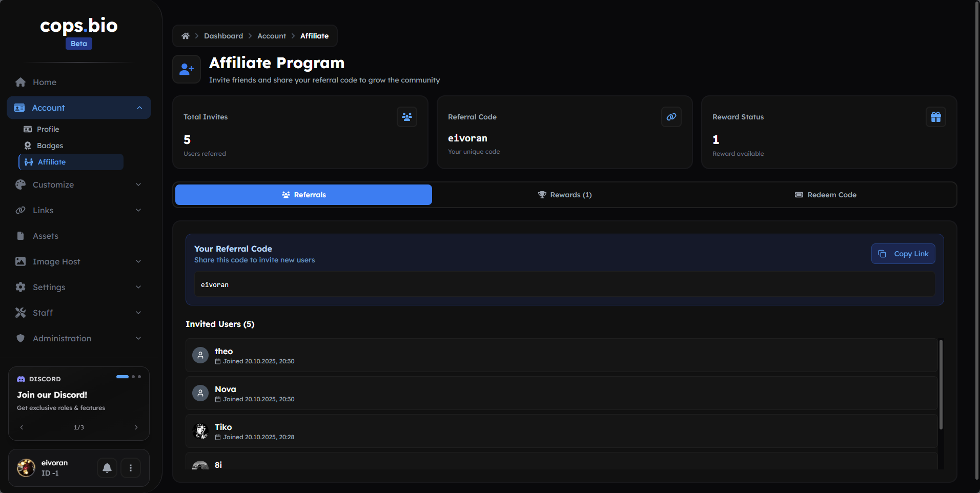Click the home icon in breadcrumb
980x493 pixels.
(x=186, y=36)
